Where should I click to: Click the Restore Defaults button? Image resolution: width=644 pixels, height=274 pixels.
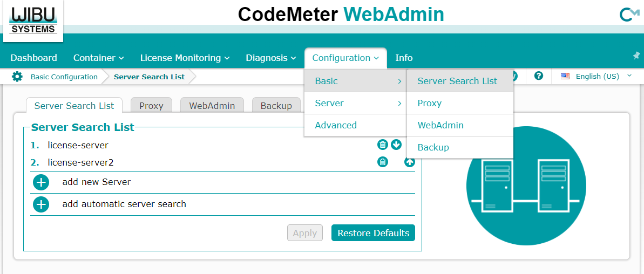pos(373,233)
